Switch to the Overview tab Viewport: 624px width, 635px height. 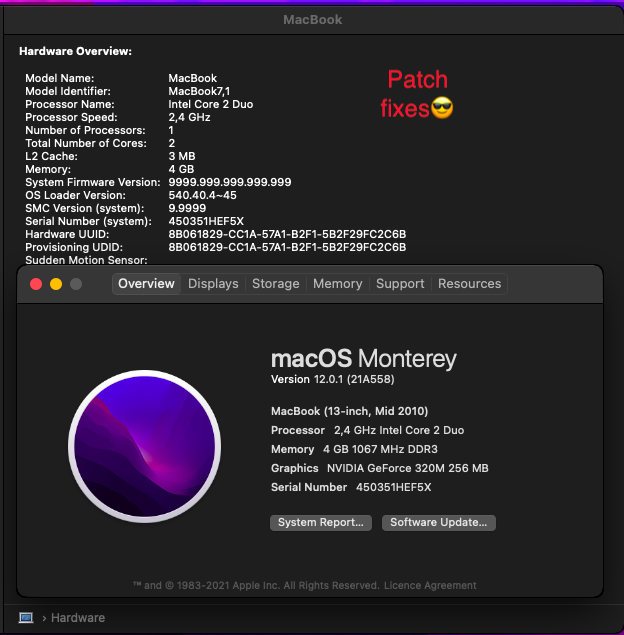point(146,283)
